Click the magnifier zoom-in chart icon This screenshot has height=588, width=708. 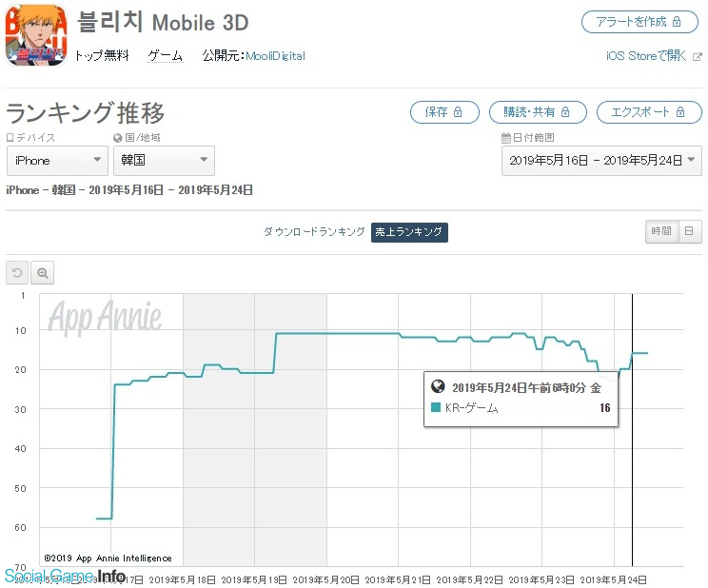point(43,273)
